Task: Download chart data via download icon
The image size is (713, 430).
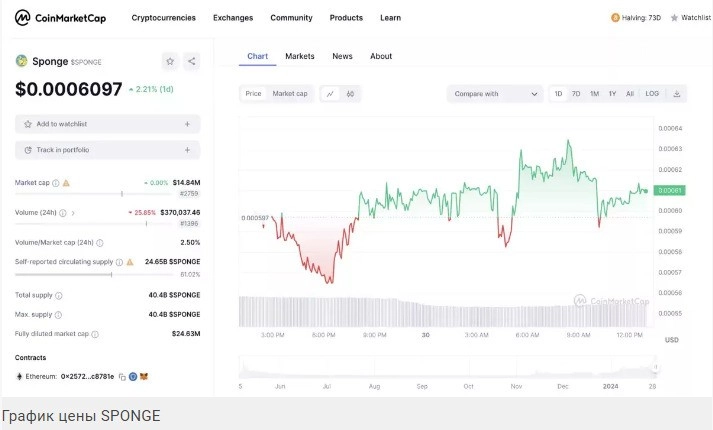Action: (x=677, y=94)
